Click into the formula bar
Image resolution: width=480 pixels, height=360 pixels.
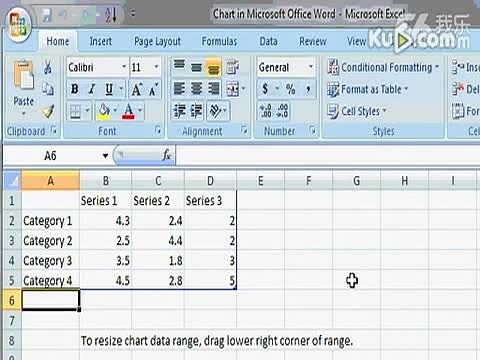point(327,156)
